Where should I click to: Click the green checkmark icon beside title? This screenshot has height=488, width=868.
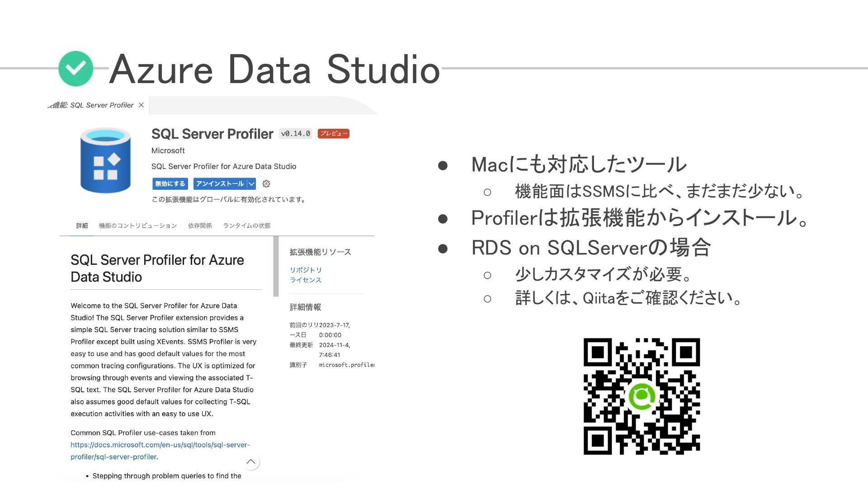[x=75, y=69]
